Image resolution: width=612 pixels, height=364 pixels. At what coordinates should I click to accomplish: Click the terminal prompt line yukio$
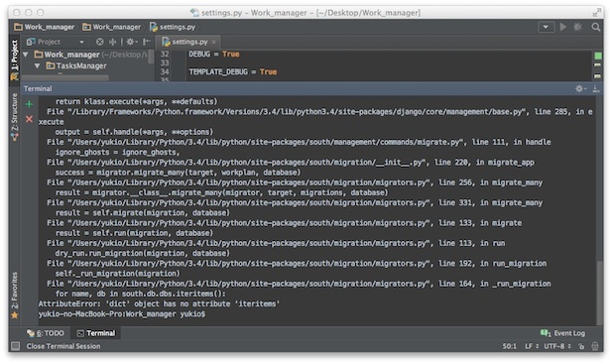click(x=122, y=313)
